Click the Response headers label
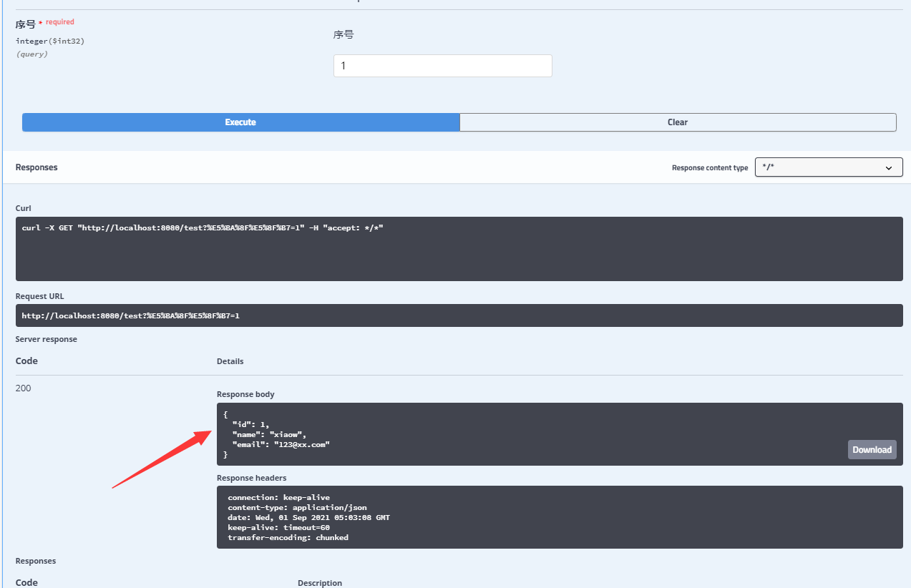 (251, 477)
